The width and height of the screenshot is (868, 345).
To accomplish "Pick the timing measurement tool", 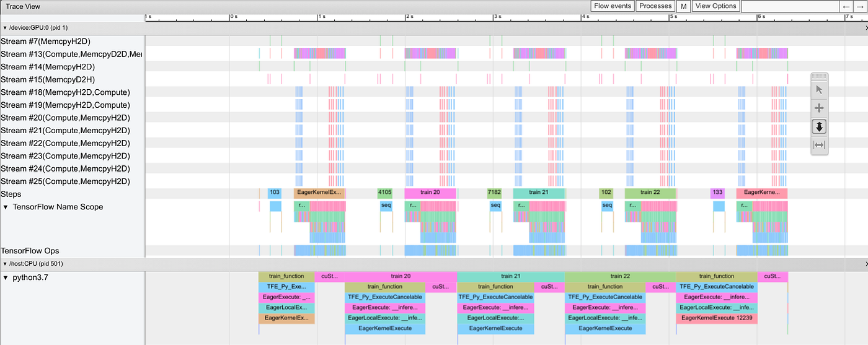I will click(x=819, y=145).
